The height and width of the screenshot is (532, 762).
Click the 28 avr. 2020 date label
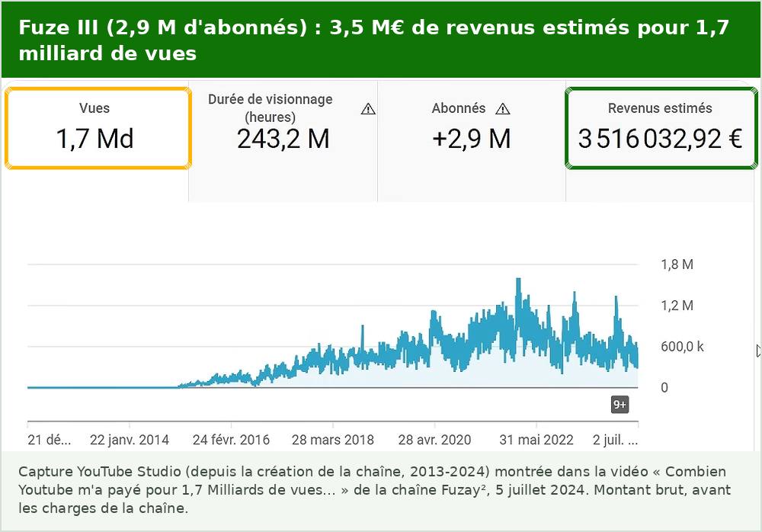[434, 440]
